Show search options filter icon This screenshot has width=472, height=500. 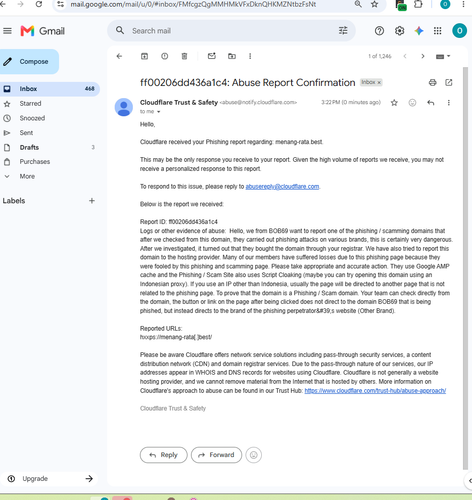[x=343, y=31]
